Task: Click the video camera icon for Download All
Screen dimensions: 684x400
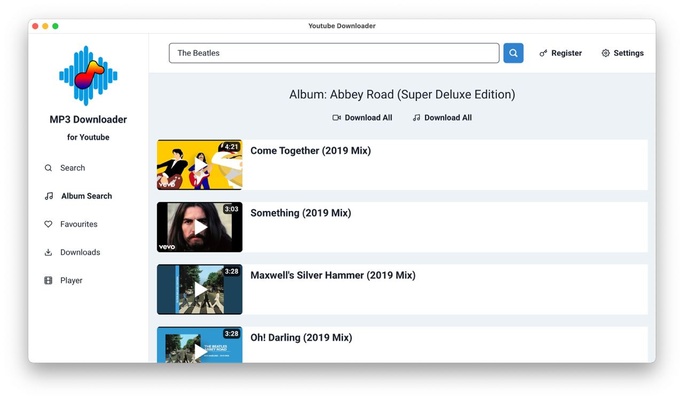Action: point(336,118)
